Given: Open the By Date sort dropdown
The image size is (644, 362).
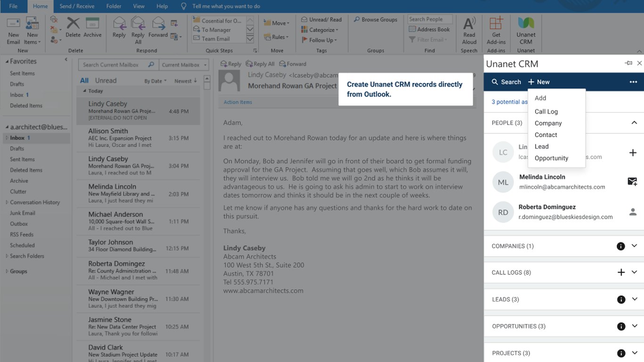Looking at the screenshot, I should point(155,81).
